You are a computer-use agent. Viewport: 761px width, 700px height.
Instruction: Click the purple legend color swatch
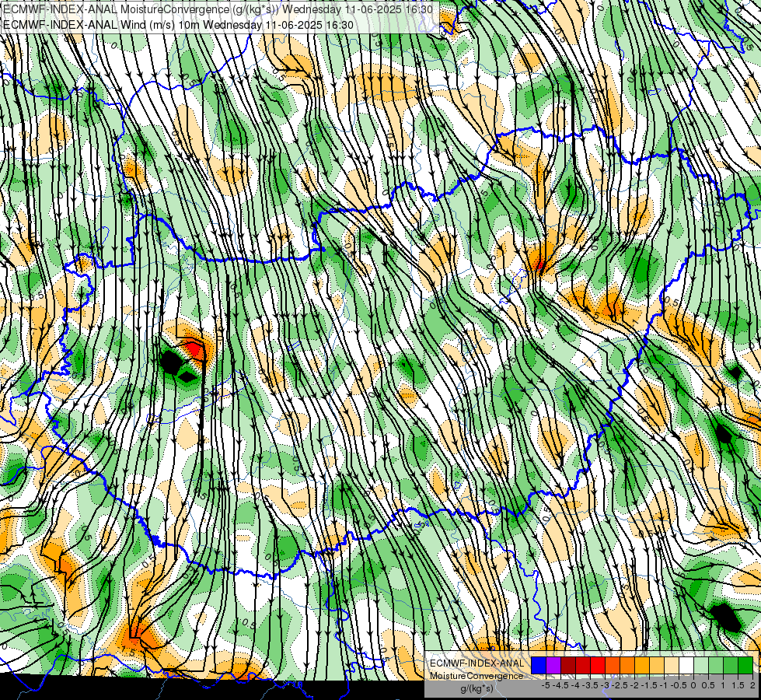553,665
